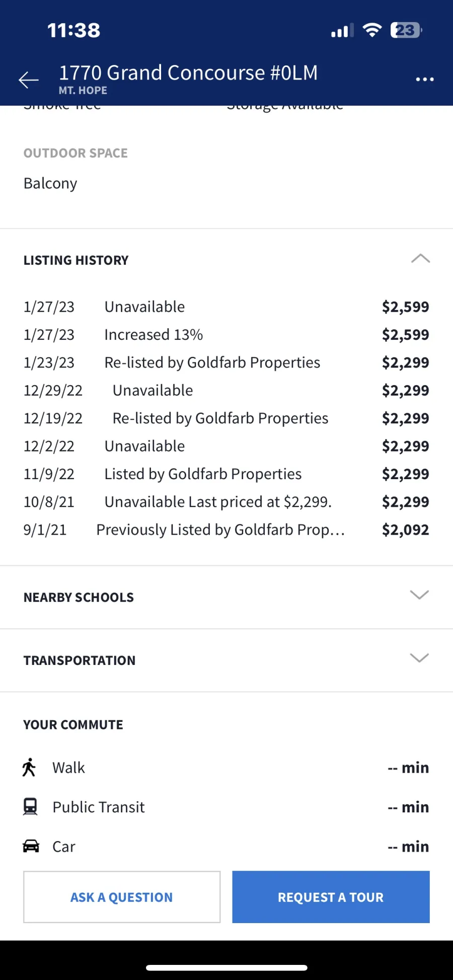Tap the back arrow icon

(x=29, y=80)
